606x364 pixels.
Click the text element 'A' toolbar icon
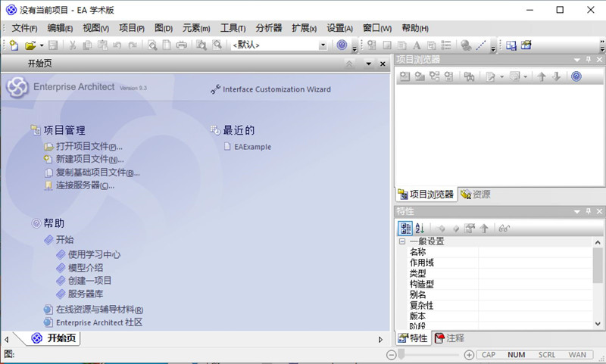click(x=417, y=45)
